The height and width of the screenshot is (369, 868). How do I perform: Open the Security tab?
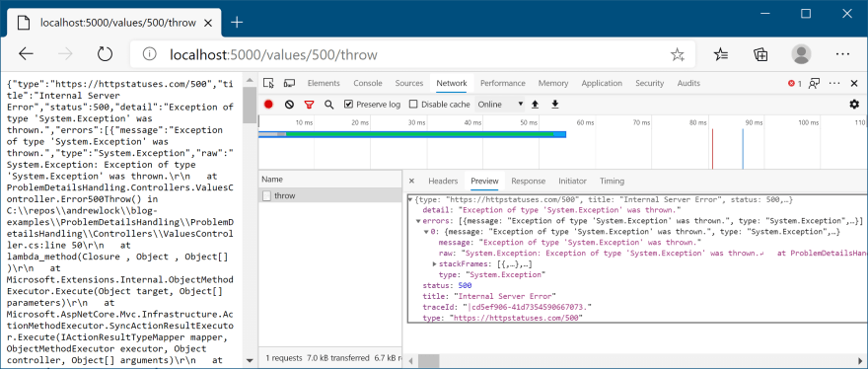coord(650,83)
